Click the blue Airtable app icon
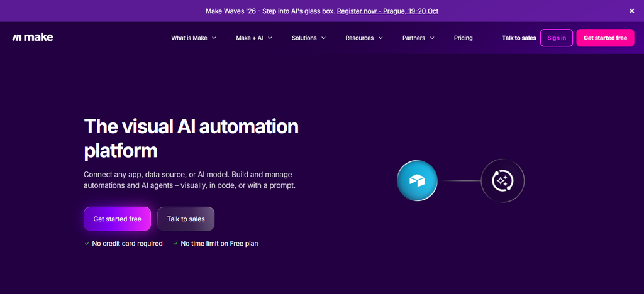Screen dimensions: 644x294 pyautogui.click(x=417, y=180)
